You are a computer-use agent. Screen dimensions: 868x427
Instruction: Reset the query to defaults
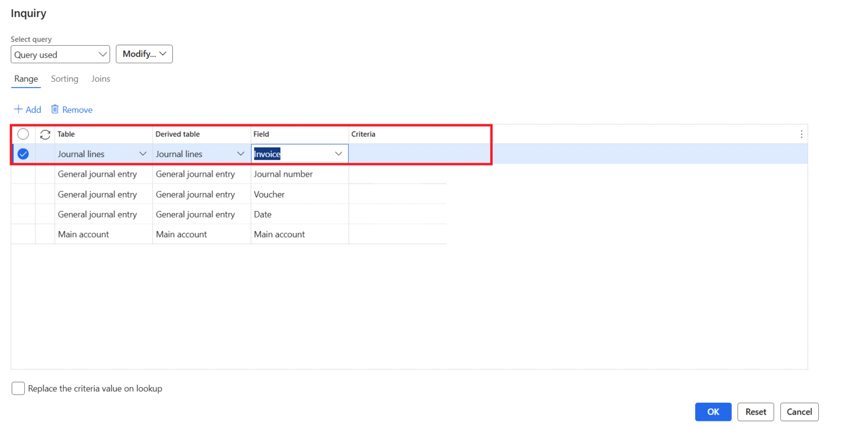tap(756, 412)
